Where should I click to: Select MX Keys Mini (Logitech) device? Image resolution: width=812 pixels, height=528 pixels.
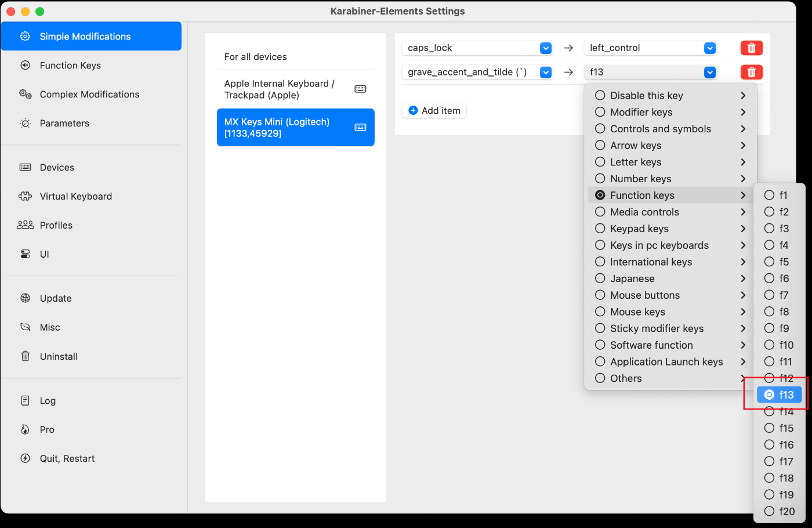click(x=296, y=127)
